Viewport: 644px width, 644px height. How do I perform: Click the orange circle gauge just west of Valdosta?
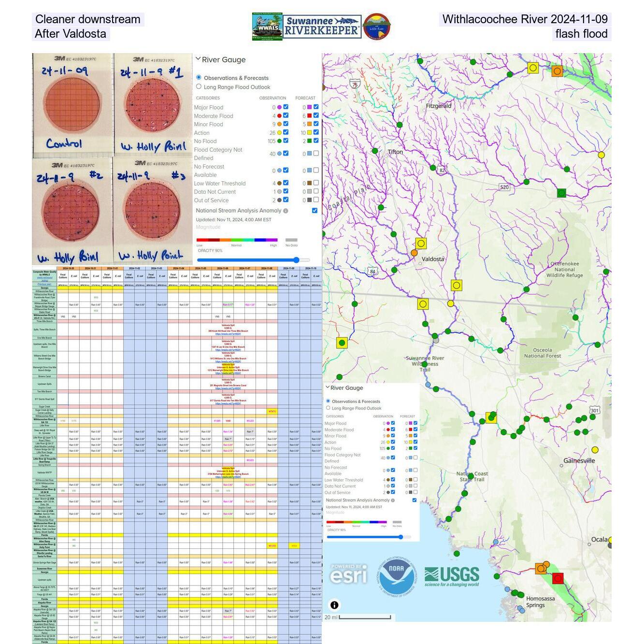tap(414, 253)
